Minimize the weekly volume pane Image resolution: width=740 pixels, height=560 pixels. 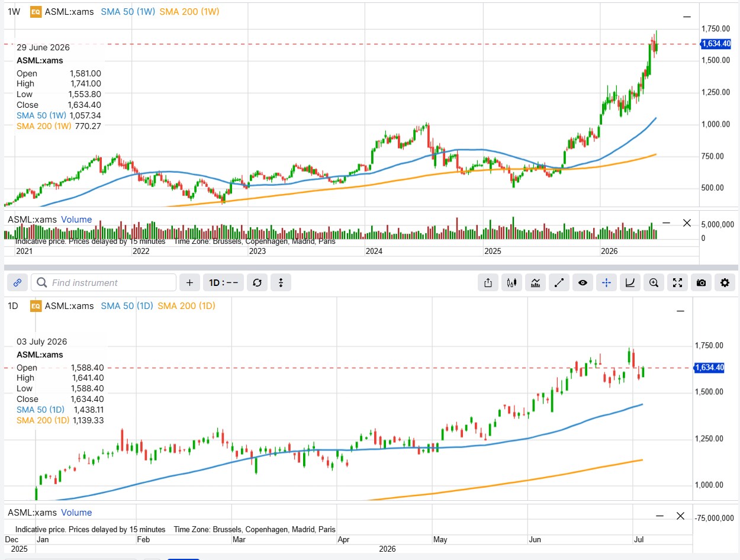coord(666,223)
